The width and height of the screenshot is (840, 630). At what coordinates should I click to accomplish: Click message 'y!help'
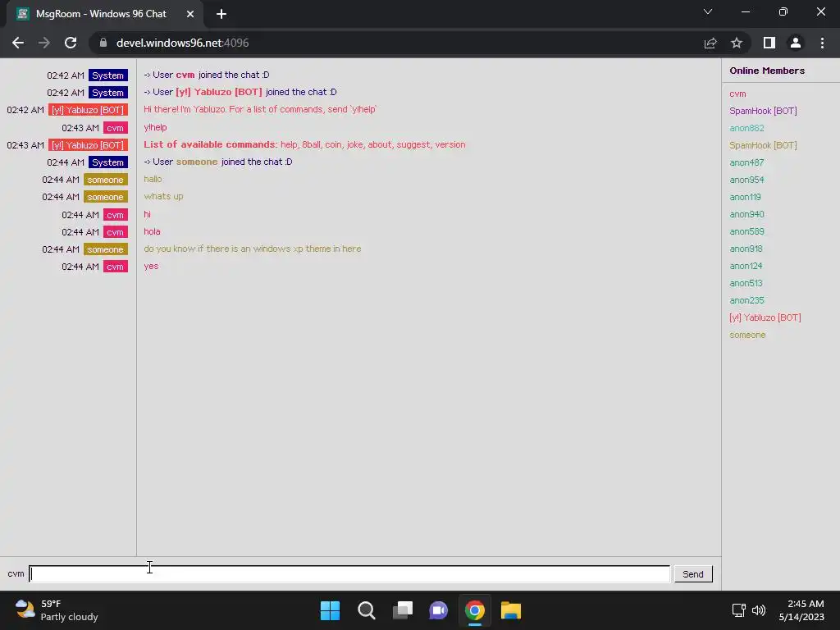[155, 127]
